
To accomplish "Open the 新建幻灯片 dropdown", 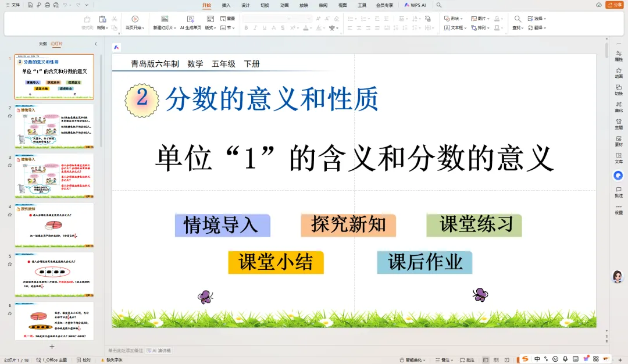I will tap(164, 28).
